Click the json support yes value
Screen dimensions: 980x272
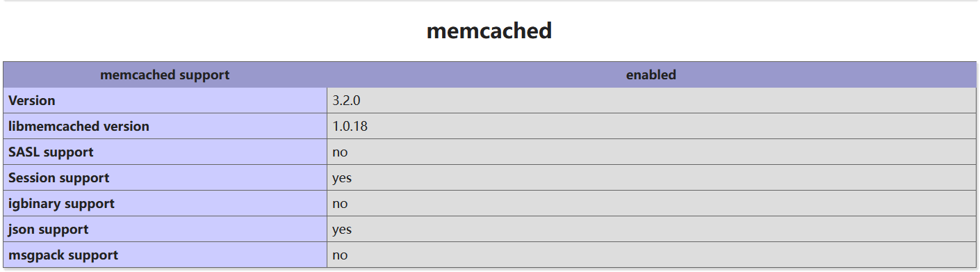point(342,230)
